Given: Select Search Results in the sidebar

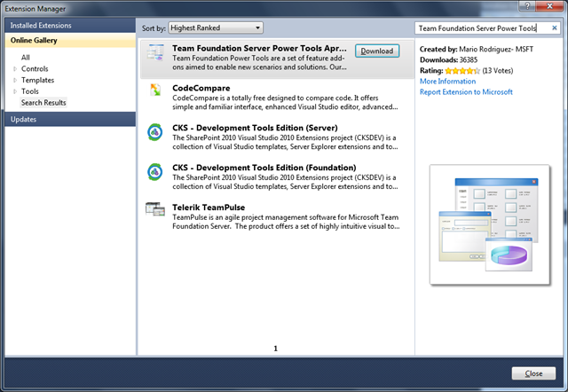Looking at the screenshot, I should [x=43, y=103].
